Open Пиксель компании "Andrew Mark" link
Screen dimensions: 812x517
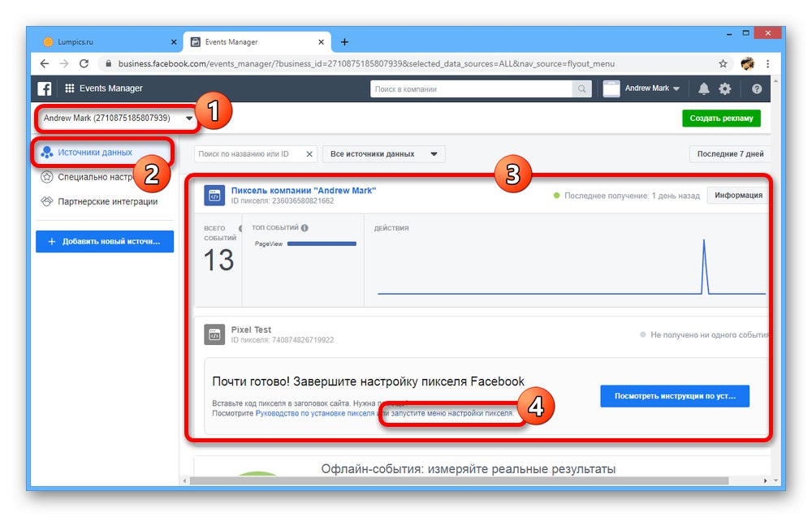click(304, 191)
